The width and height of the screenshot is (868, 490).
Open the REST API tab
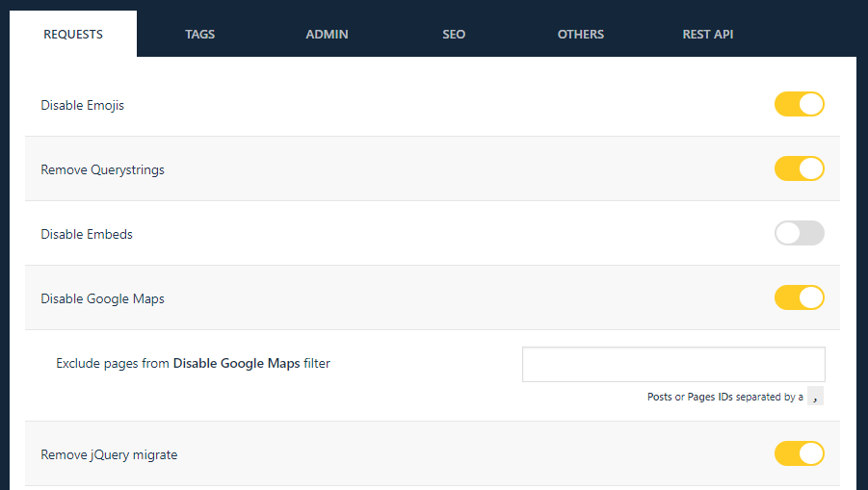click(x=708, y=34)
